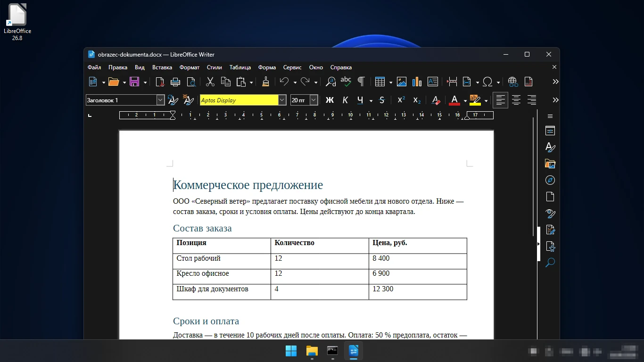Image resolution: width=644 pixels, height=362 pixels.
Task: Toggle subscript formatting
Action: [417, 100]
